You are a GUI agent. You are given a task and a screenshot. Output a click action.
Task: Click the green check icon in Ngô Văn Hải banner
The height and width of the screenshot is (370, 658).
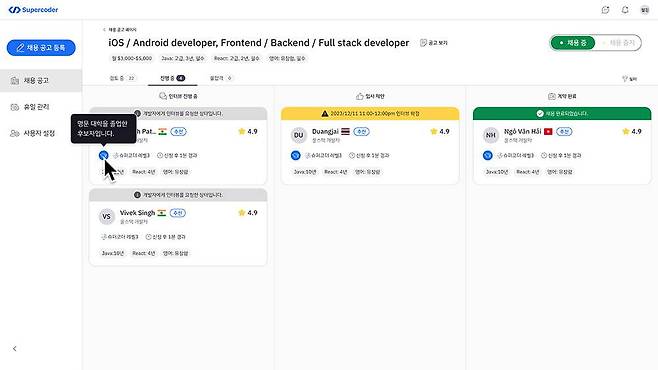(540, 113)
